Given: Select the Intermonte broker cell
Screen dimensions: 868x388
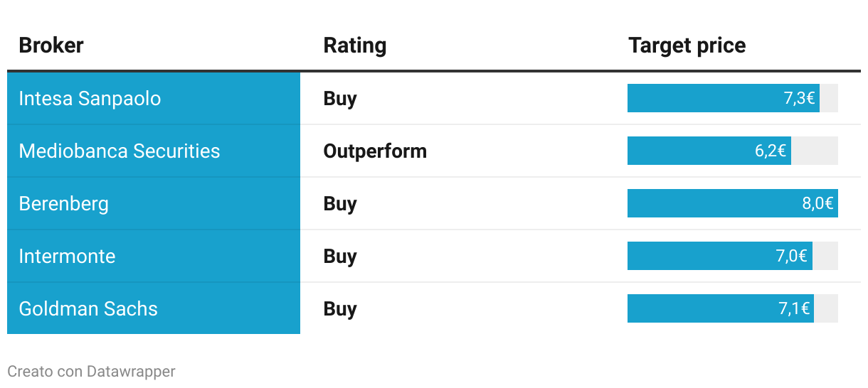Looking at the screenshot, I should tap(67, 256).
